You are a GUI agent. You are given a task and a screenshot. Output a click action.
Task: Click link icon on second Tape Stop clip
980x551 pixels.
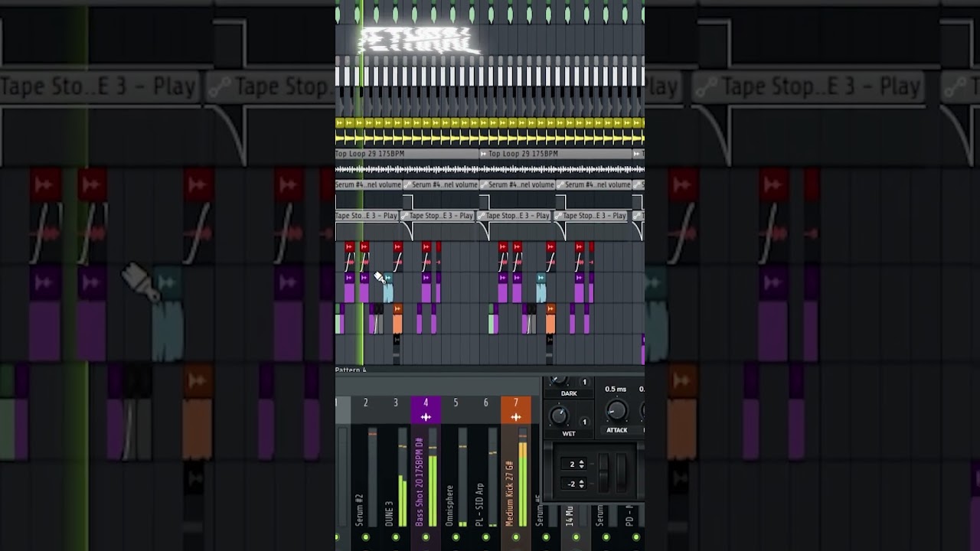tap(406, 216)
